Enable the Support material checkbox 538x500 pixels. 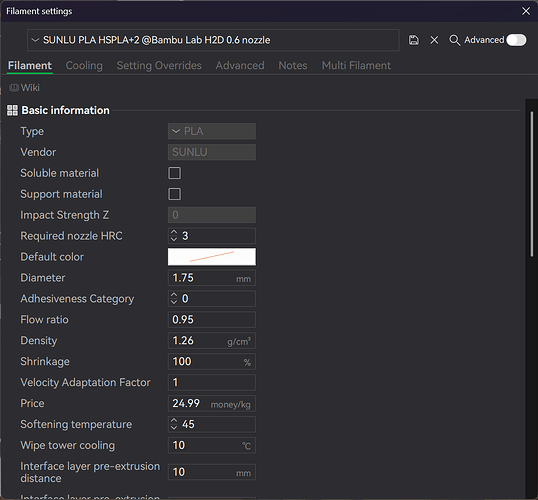point(174,194)
